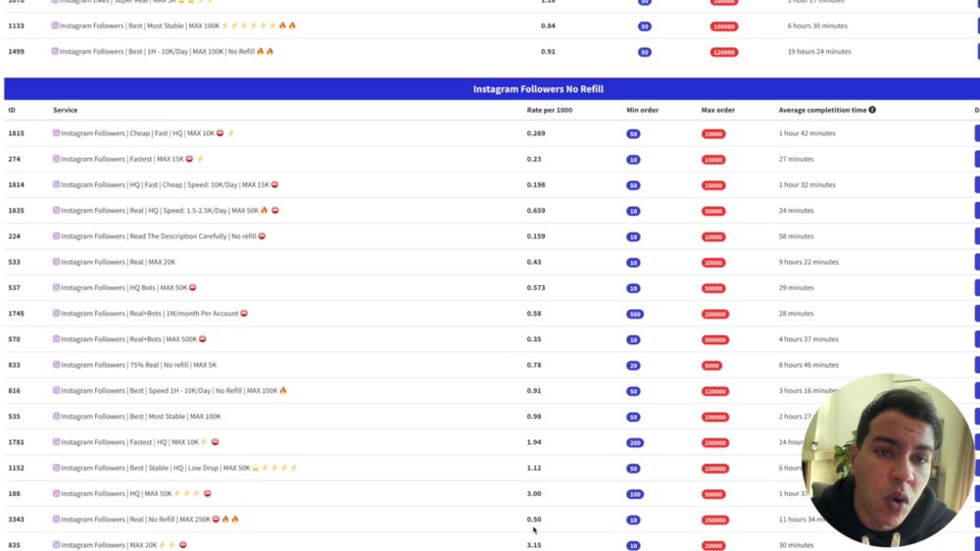Select service 'HQ Bots | MAX 50K'
Viewport: 980px width, 551px height.
[124, 287]
